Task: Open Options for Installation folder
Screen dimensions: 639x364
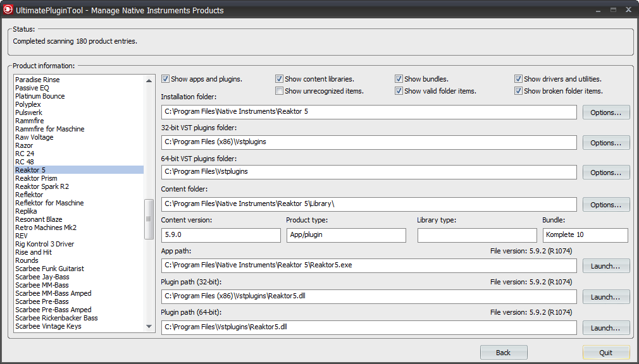Action: (x=606, y=112)
